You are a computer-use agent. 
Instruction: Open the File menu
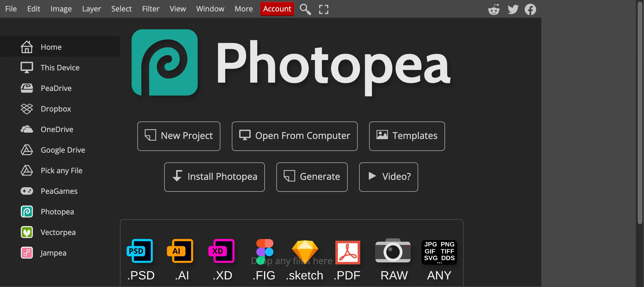[11, 9]
